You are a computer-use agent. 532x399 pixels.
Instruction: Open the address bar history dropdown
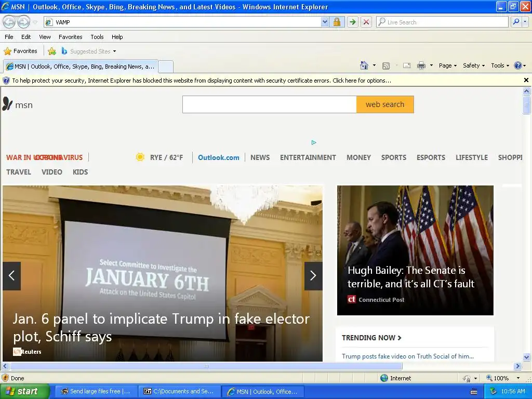pos(325,22)
